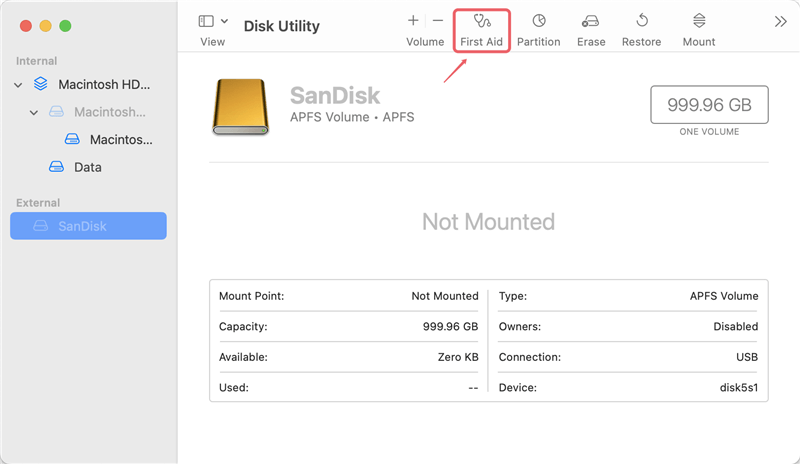Click the yellow SanDisk drive image
The height and width of the screenshot is (464, 800).
[240, 106]
